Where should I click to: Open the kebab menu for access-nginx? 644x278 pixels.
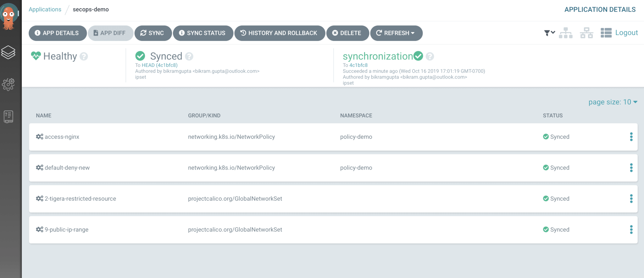coord(631,137)
